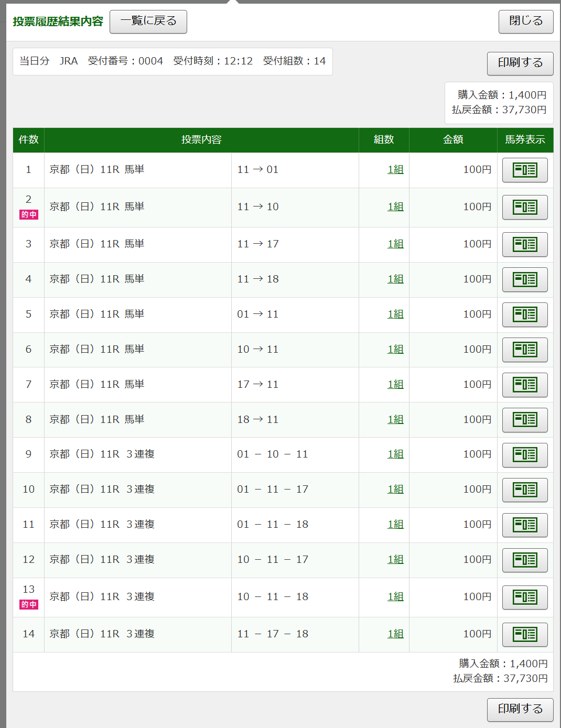Screen dimensions: 561x728
Task: View ticket for 3連複 01-11-18
Action: pos(524,525)
